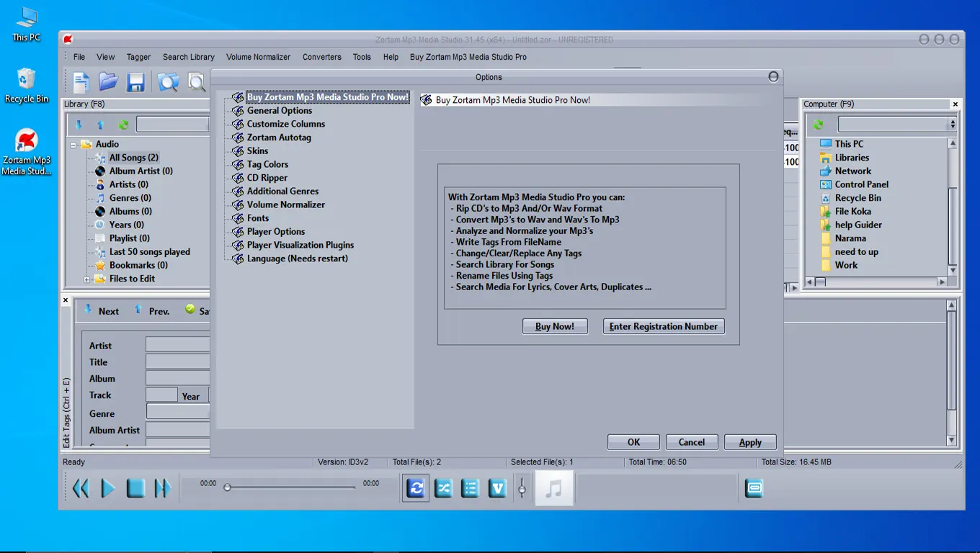Screen dimensions: 980x553
Task: Open the Search Library menu
Action: coord(189,57)
